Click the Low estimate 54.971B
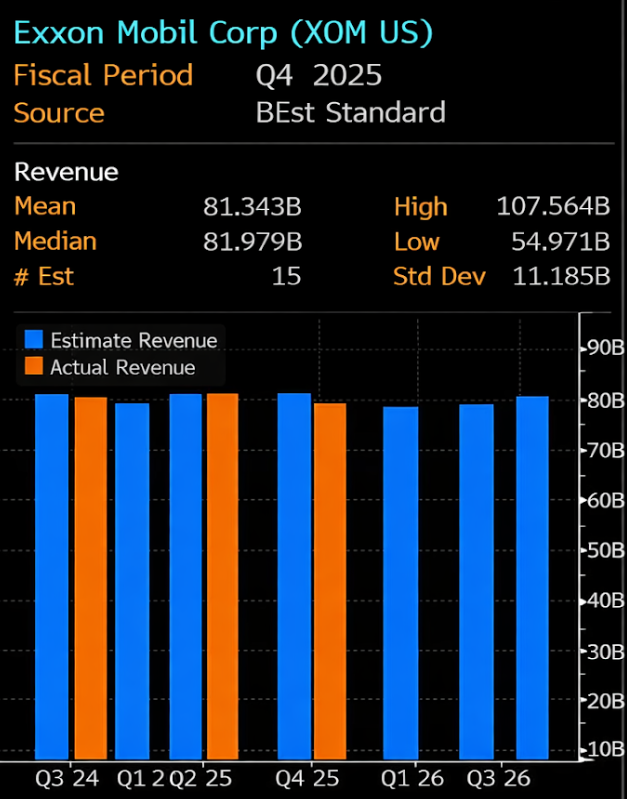The image size is (627, 799). 559,241
